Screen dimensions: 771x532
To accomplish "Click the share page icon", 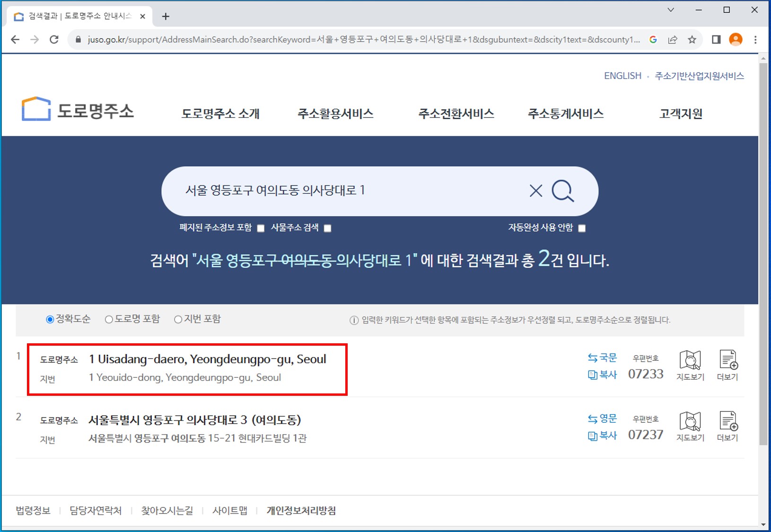I will click(673, 40).
